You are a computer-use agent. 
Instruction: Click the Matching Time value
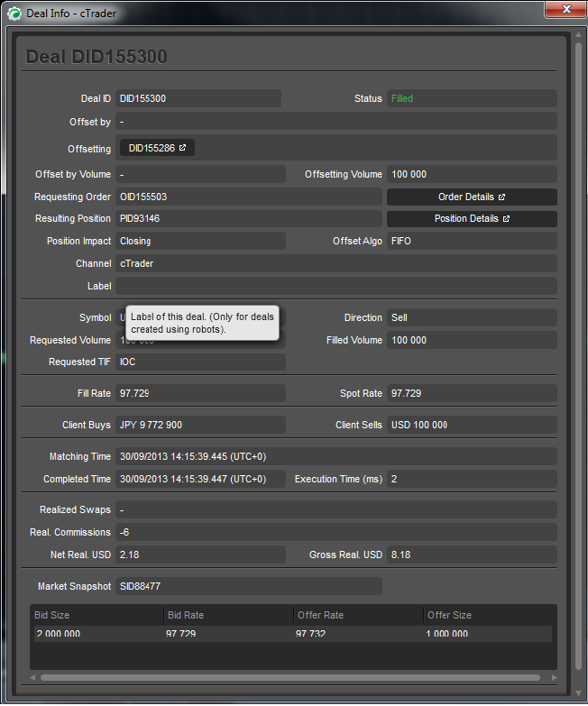click(335, 456)
